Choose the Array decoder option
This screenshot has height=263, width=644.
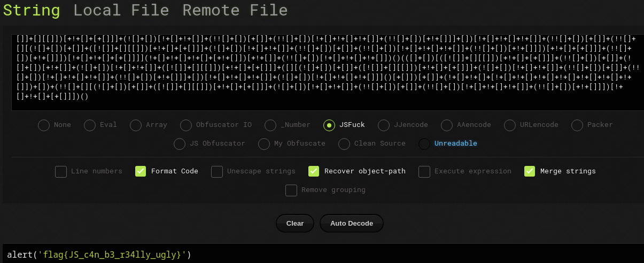[x=136, y=125]
